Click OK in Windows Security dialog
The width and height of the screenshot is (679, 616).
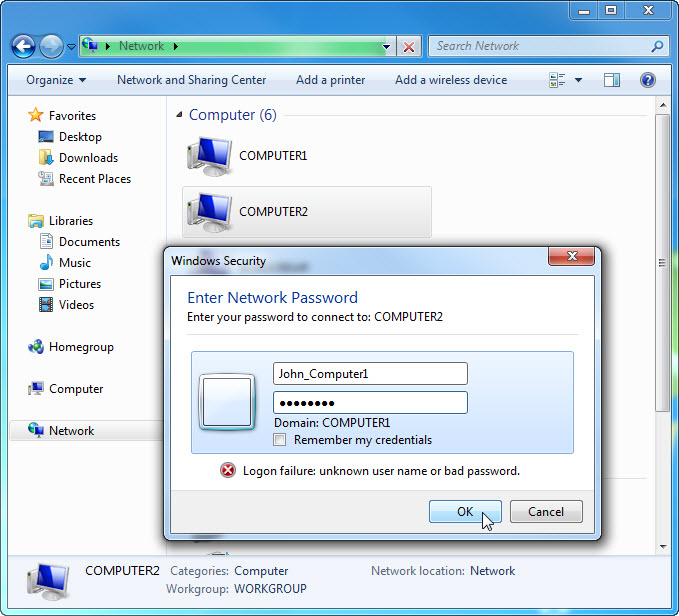point(465,512)
